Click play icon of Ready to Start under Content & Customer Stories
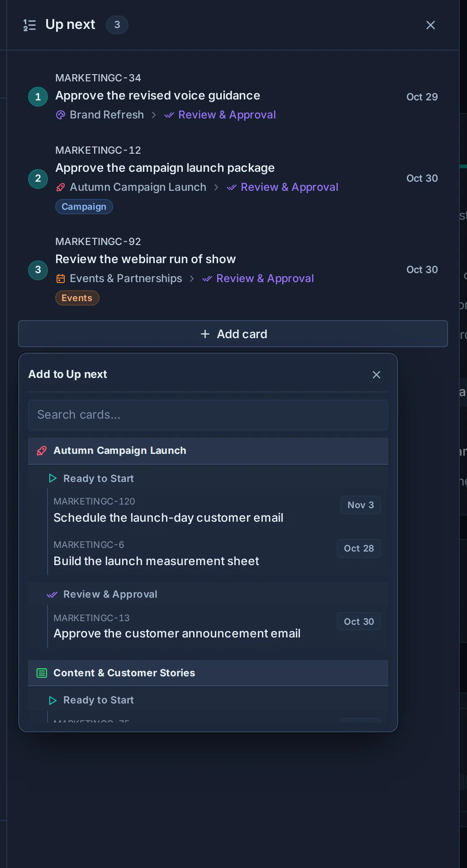The image size is (467, 868). 52,700
